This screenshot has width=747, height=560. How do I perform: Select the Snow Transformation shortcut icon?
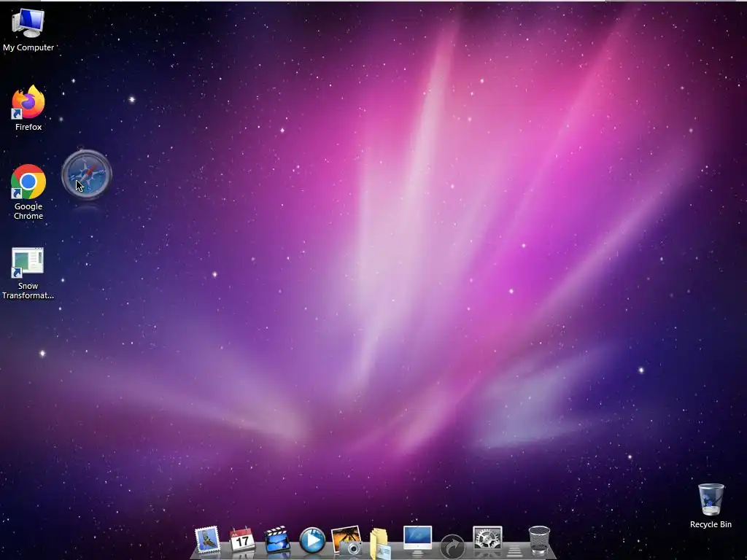28,262
